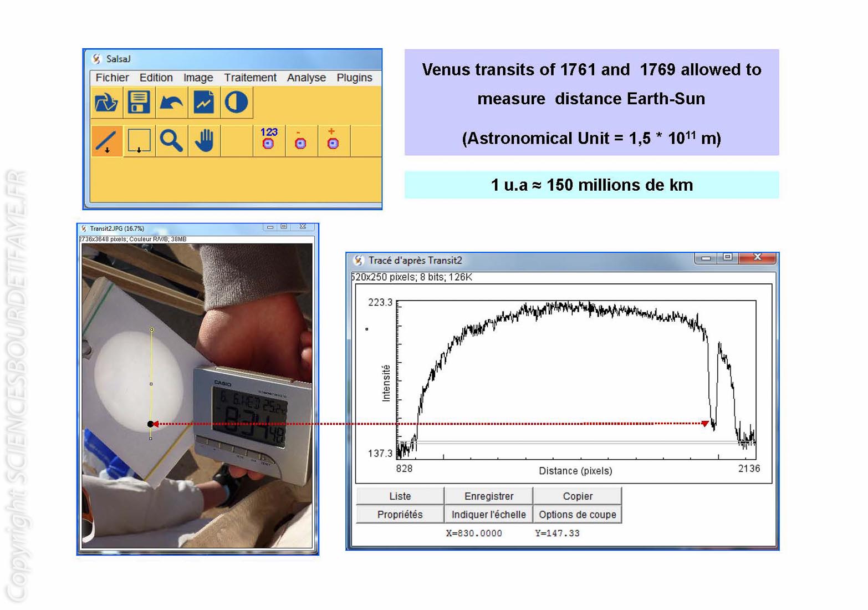The image size is (868, 610).
Task: Click the SalsaJ window title bar
Action: click(233, 59)
